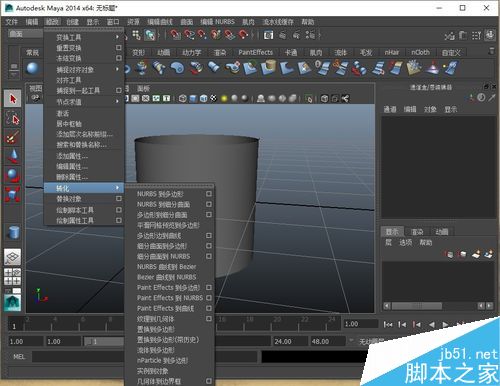Screen dimensions: 500x386
Task: Activate the Rotate tool sphere icon
Action: (x=13, y=175)
